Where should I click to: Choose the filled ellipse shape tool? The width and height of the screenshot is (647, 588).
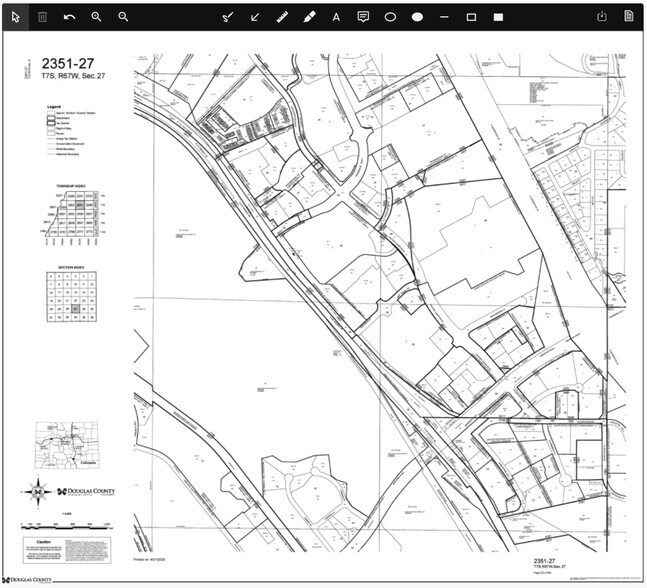(x=417, y=16)
